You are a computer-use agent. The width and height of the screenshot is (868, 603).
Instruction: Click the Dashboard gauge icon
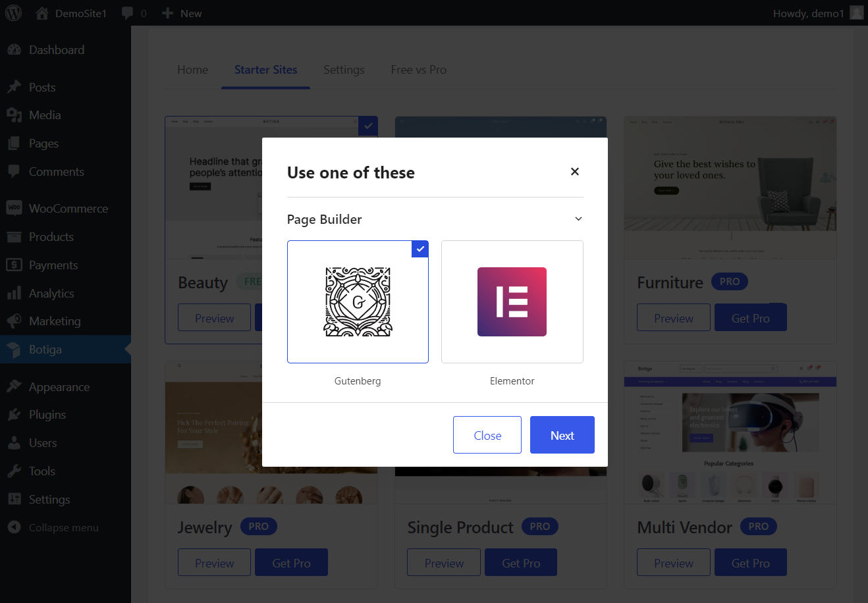[14, 50]
